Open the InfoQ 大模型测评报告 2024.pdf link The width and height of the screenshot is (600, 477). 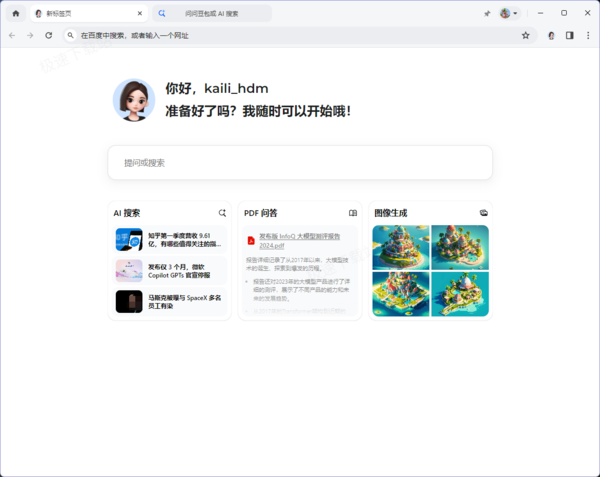point(299,241)
